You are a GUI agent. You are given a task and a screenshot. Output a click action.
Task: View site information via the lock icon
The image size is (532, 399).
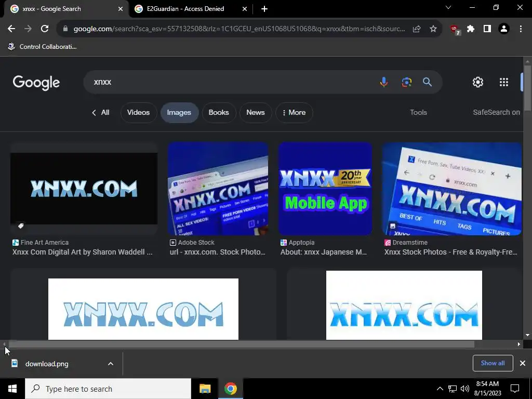point(65,29)
